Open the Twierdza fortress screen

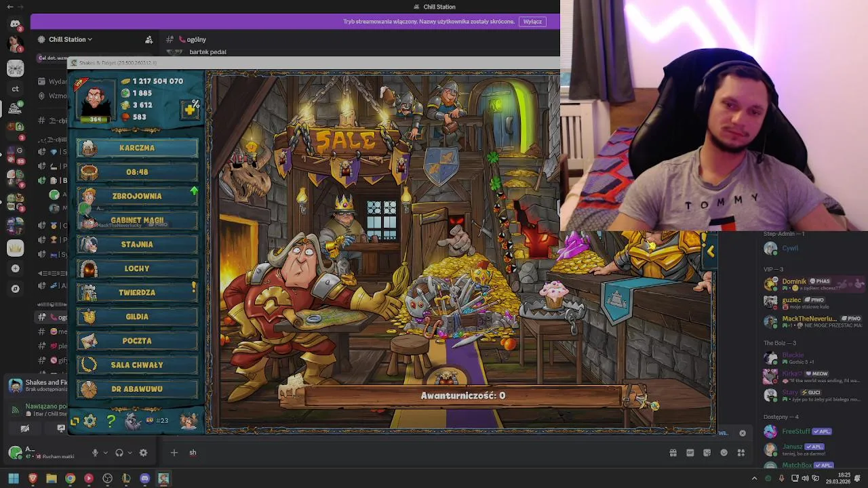tap(137, 293)
